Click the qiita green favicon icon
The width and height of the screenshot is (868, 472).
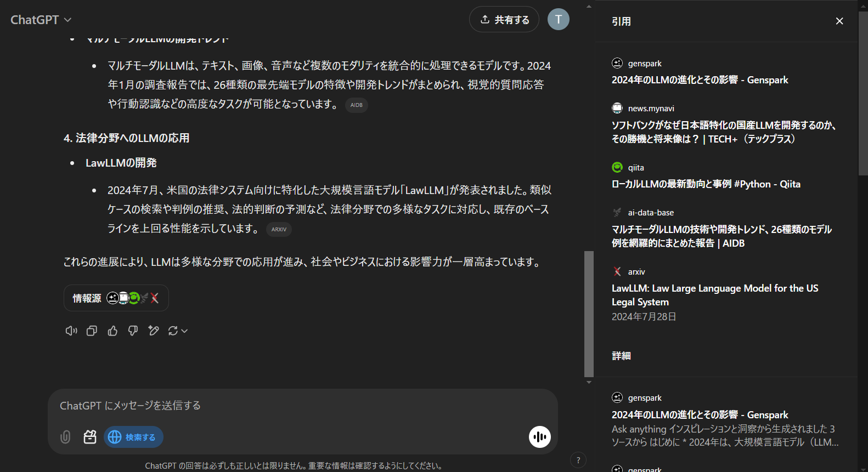tap(617, 167)
